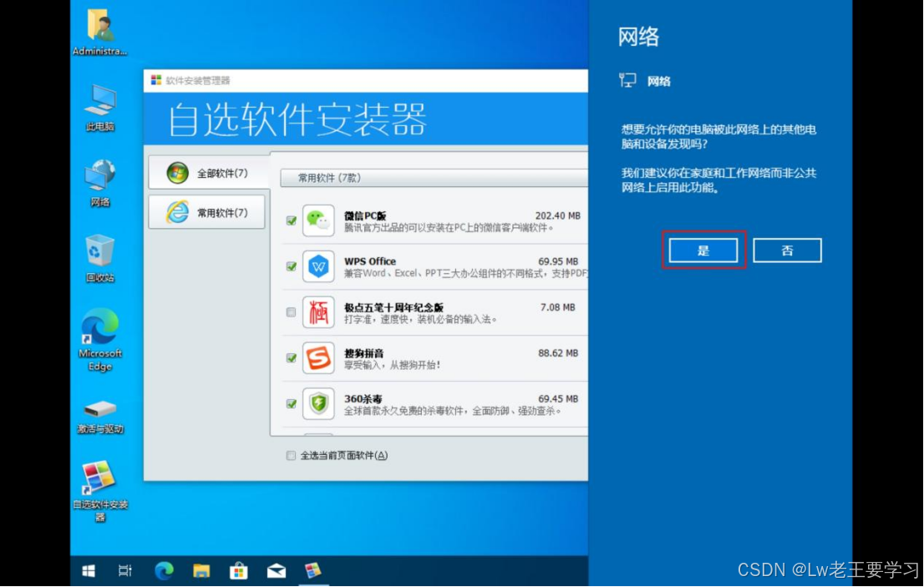Image resolution: width=924 pixels, height=587 pixels.
Task: Open the Mail app on taskbar
Action: [x=277, y=570]
